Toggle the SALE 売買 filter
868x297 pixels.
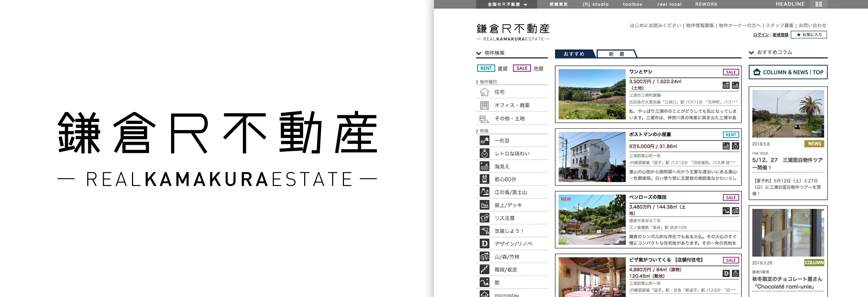pyautogui.click(x=528, y=68)
